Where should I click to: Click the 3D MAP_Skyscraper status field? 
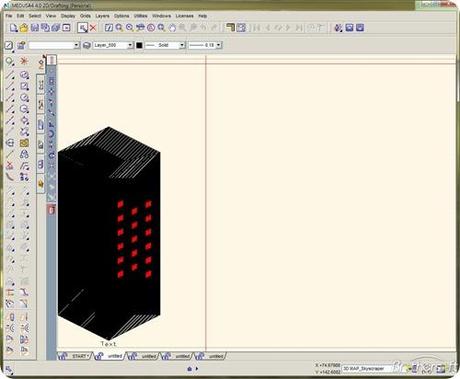tap(367, 369)
